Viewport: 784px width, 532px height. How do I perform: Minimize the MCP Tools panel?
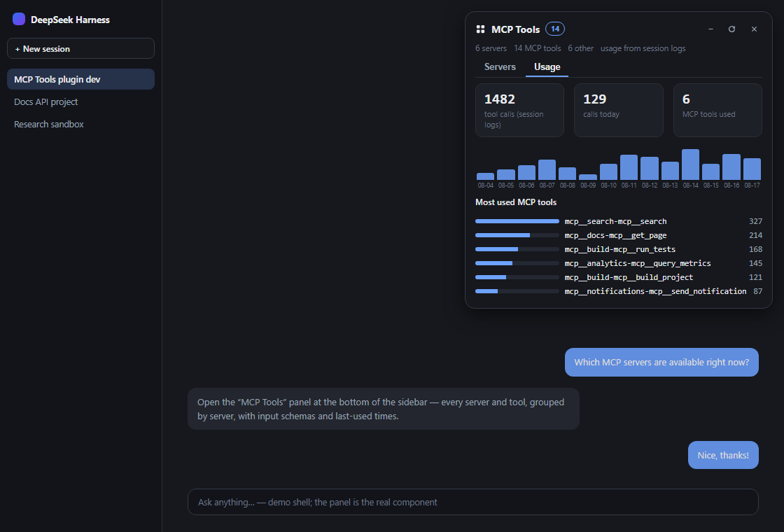pos(710,29)
